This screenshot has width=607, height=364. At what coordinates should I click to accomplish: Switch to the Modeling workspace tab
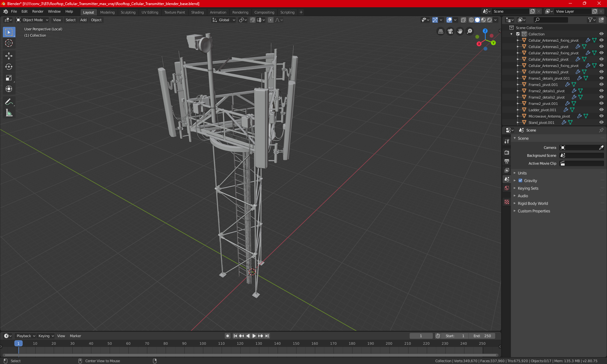click(x=107, y=12)
